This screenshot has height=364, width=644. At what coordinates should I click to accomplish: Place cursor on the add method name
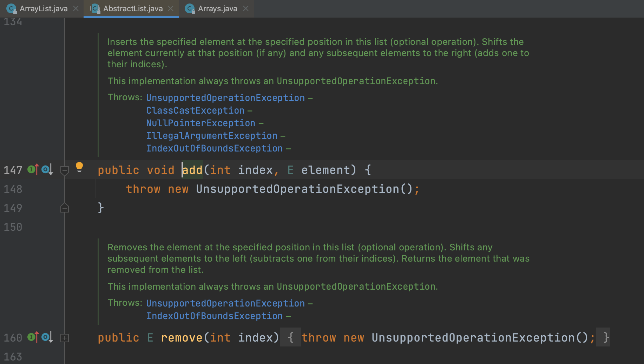[x=192, y=170]
